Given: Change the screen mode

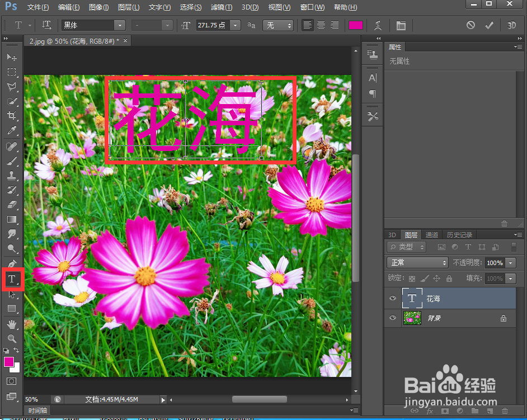Looking at the screenshot, I should pyautogui.click(x=11, y=396).
